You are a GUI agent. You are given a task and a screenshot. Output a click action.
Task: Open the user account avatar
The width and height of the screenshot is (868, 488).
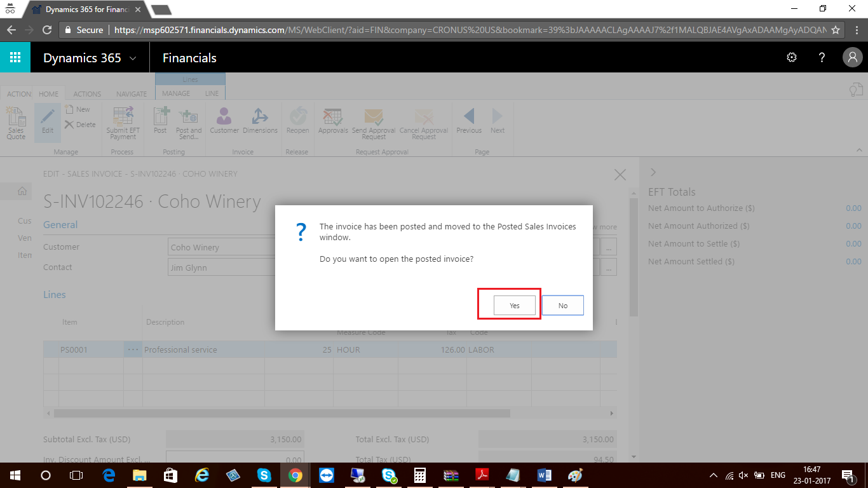tap(852, 58)
